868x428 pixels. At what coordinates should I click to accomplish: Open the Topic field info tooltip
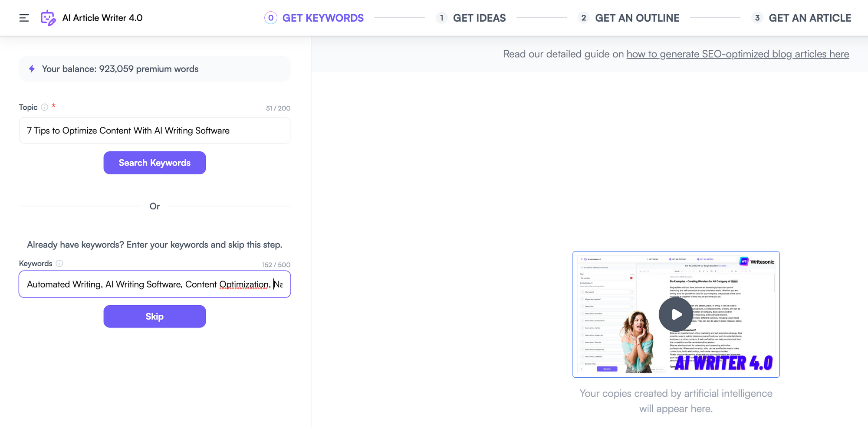pos(45,107)
